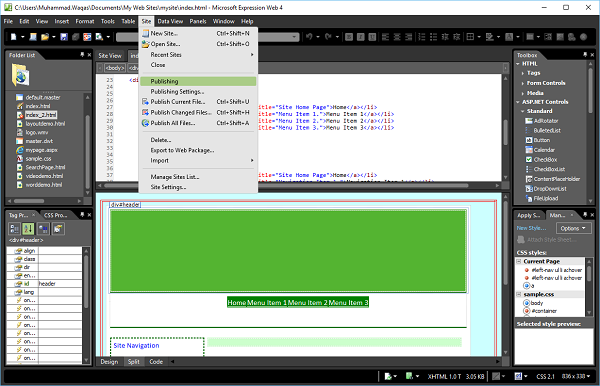
Task: Expand the Import submenu
Action: [198, 160]
